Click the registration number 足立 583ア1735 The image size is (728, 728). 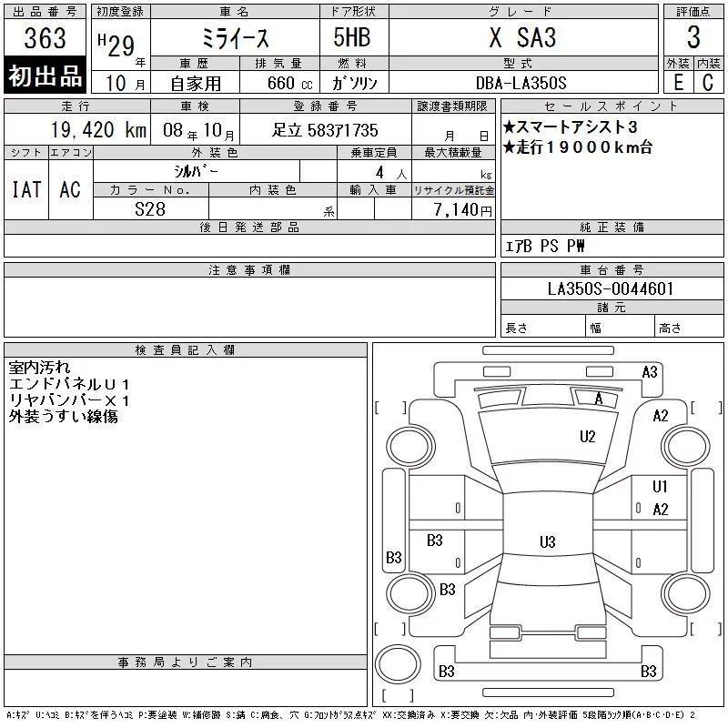coord(326,130)
